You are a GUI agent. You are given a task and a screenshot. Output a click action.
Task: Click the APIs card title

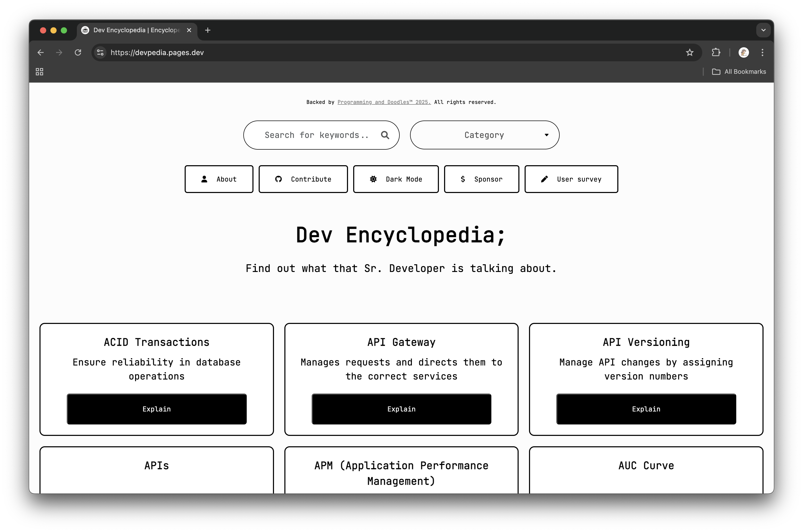(157, 465)
